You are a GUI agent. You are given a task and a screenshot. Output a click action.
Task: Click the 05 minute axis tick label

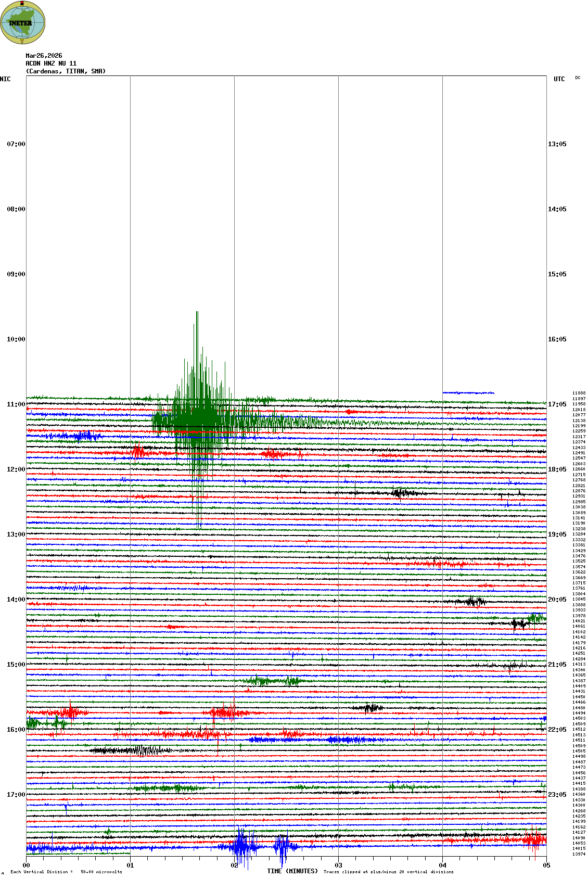546,865
